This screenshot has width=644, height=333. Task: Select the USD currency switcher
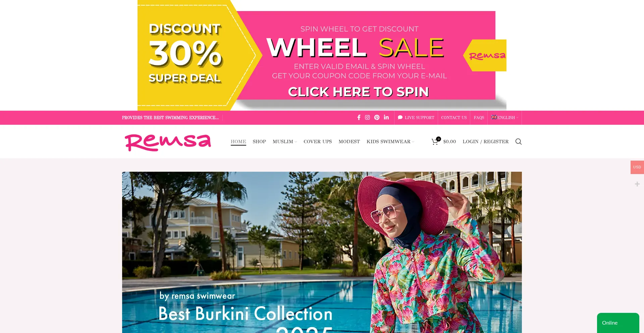tap(637, 167)
